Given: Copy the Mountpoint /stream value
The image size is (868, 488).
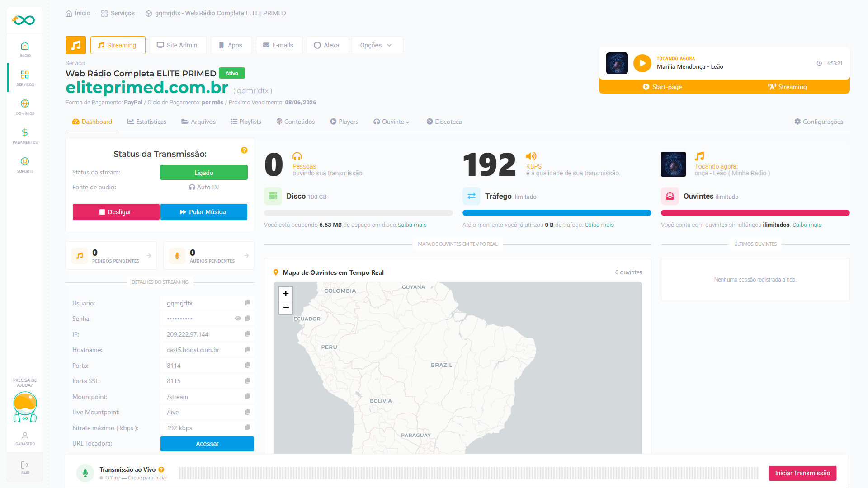Looking at the screenshot, I should point(248,396).
